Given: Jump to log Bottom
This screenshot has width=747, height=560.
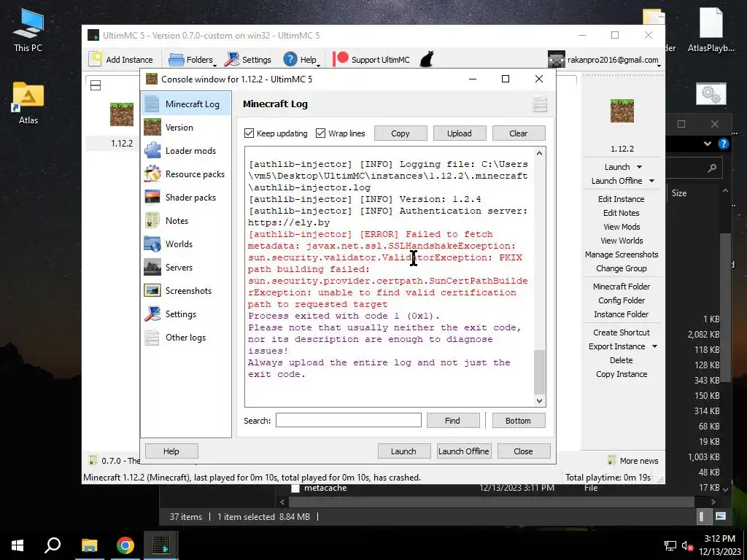Looking at the screenshot, I should 519,421.
